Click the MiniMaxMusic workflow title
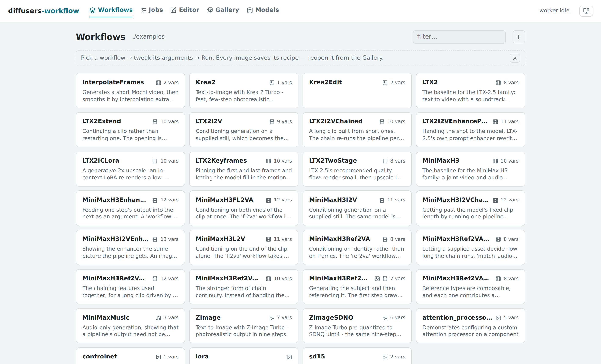The image size is (601, 364). [x=106, y=317]
